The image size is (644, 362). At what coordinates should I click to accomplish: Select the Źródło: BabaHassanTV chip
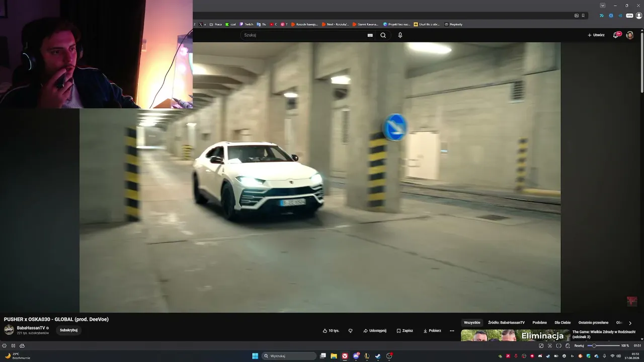pos(506,323)
